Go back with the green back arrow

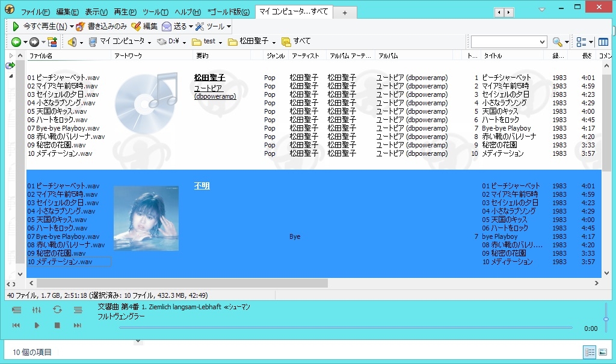click(16, 42)
